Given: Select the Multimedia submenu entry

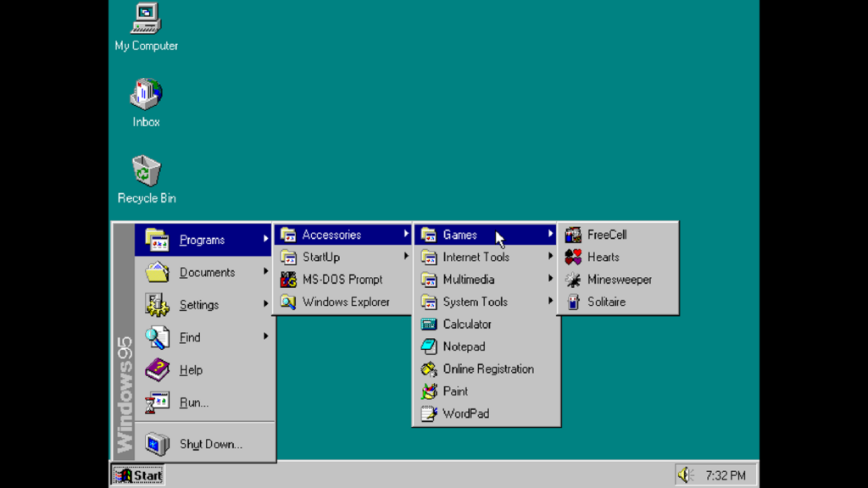Looking at the screenshot, I should coord(487,280).
